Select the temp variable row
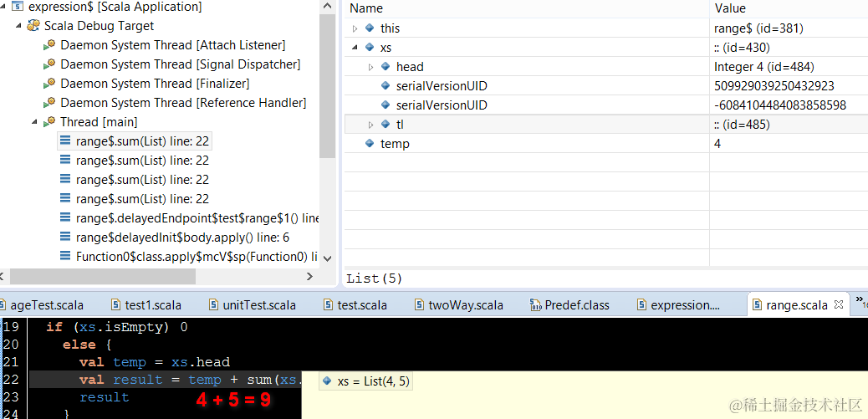868x419 pixels. point(606,144)
